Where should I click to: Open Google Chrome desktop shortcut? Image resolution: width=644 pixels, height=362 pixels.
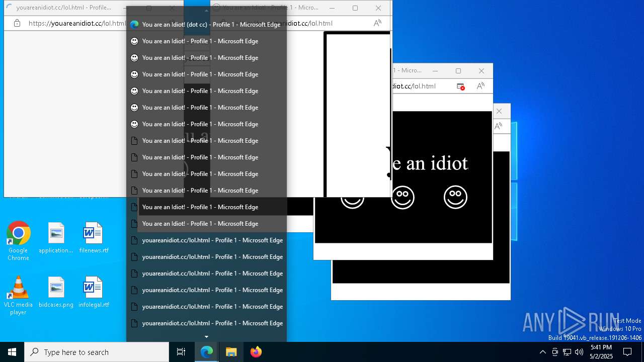(x=18, y=241)
